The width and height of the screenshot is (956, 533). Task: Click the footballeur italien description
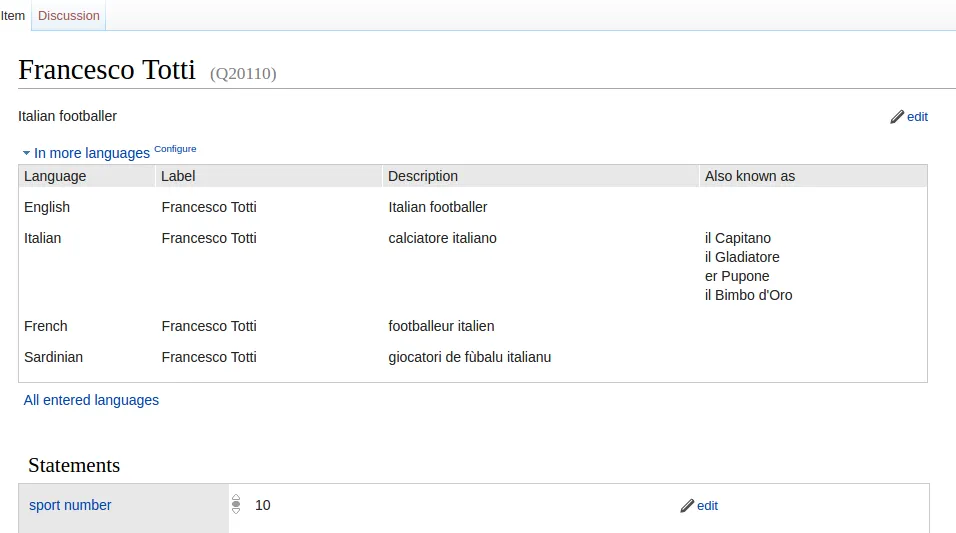[x=441, y=326]
